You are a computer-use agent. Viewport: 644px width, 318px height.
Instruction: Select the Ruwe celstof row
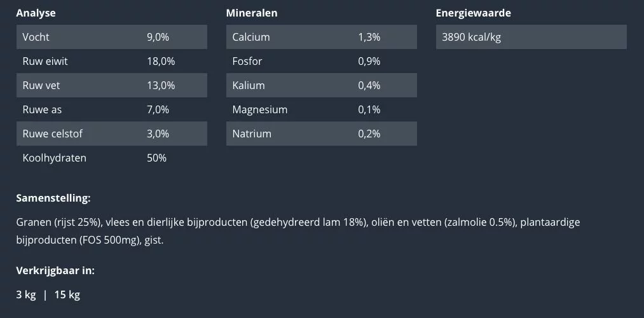pyautogui.click(x=111, y=134)
